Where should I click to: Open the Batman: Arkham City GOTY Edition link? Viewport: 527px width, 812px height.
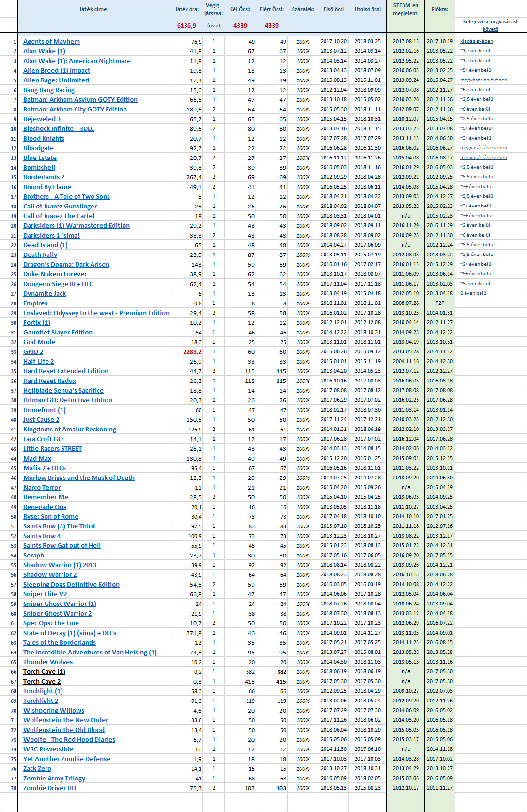point(75,110)
